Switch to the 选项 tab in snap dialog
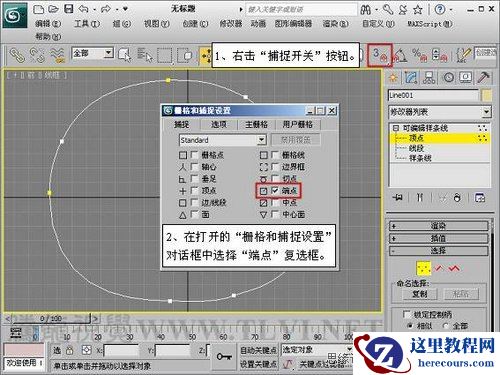This screenshot has width=500, height=375. tap(218, 125)
